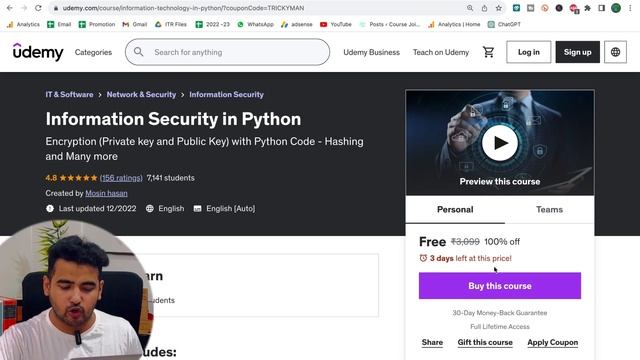This screenshot has width=640, height=360.
Task: Select the Personal tab
Action: [x=455, y=209]
